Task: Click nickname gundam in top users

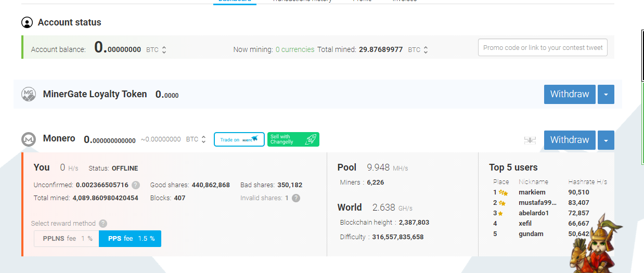Action: (x=531, y=234)
